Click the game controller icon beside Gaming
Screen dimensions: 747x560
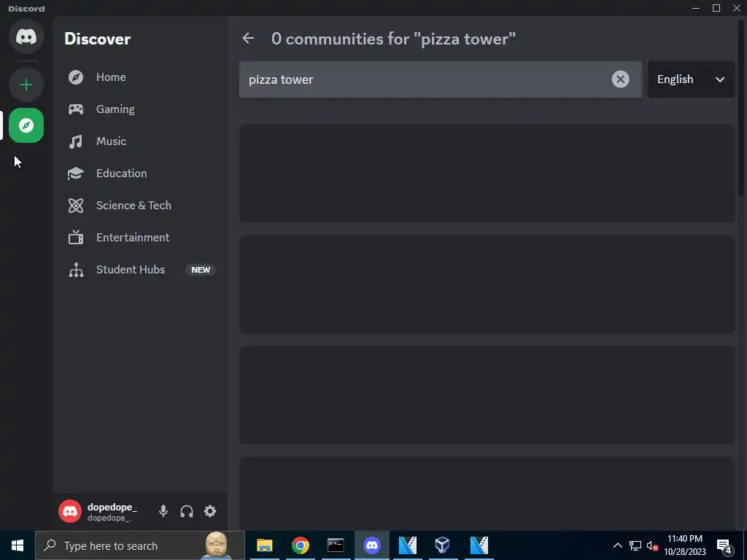(76, 109)
